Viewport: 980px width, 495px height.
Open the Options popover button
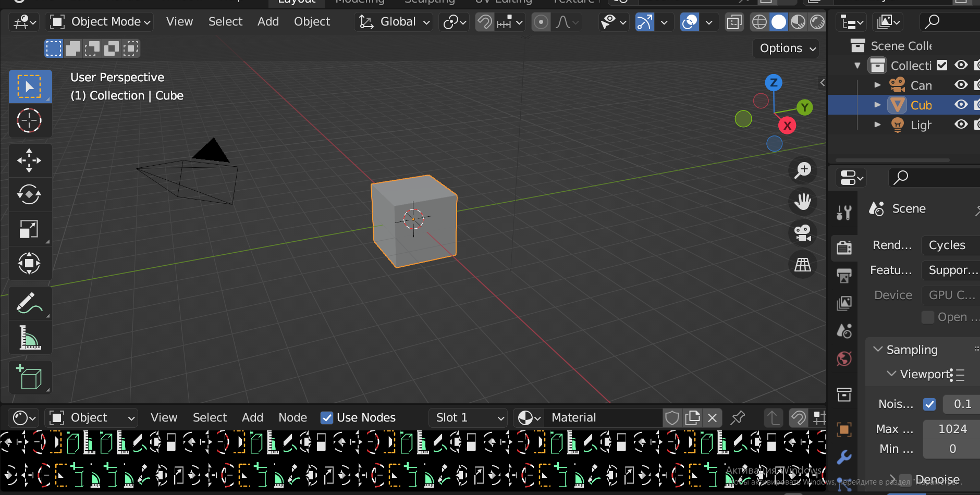point(786,48)
